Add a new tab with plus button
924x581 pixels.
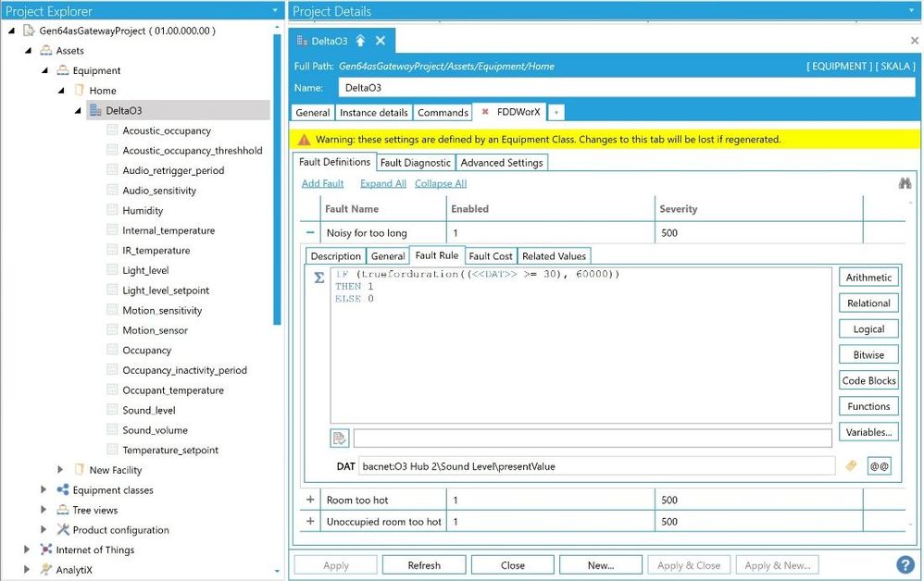[x=556, y=112]
